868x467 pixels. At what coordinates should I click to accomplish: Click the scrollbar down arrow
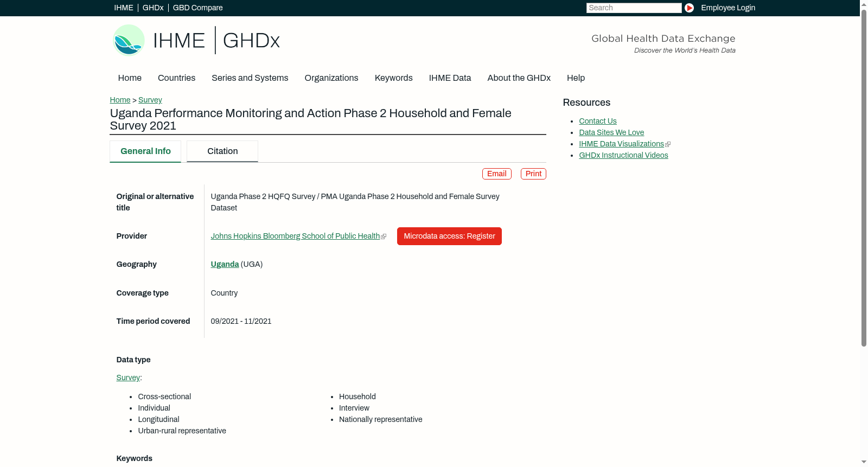[x=864, y=462]
